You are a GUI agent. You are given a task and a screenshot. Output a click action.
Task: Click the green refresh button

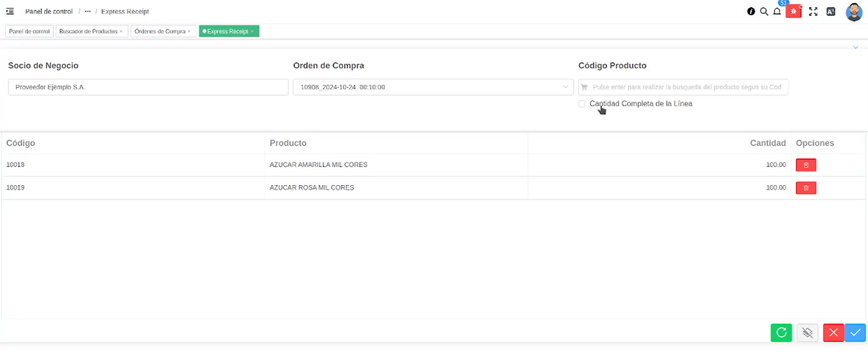[781, 333]
